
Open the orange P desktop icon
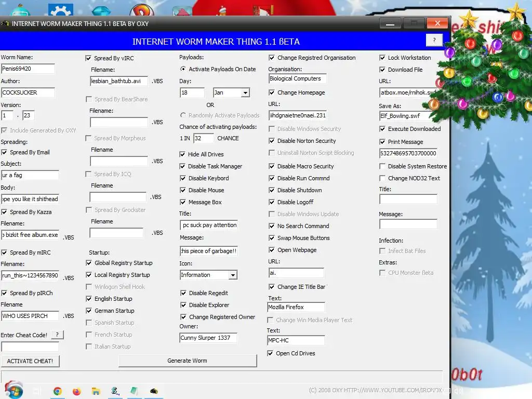142,10
